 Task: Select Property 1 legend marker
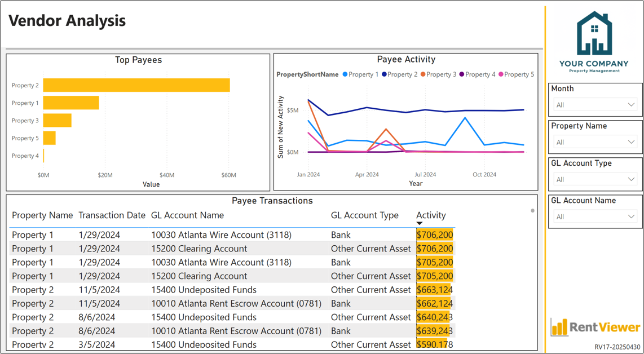coord(345,74)
